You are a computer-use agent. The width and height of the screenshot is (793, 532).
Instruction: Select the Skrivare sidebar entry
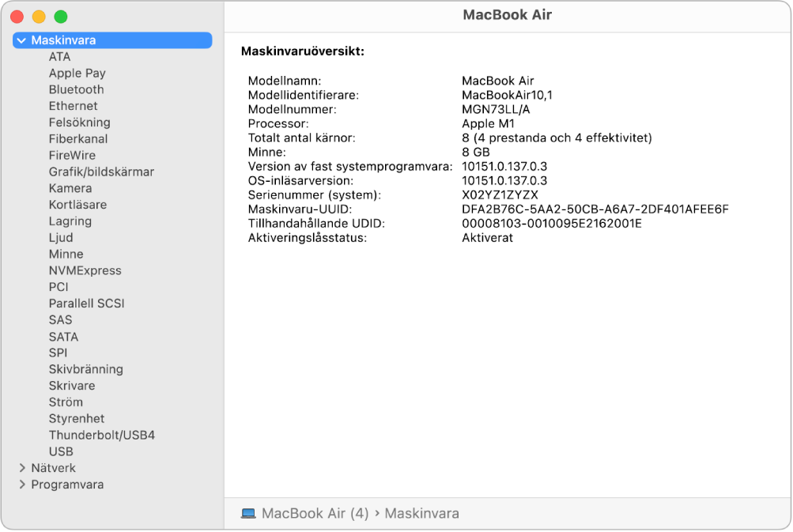pos(72,386)
